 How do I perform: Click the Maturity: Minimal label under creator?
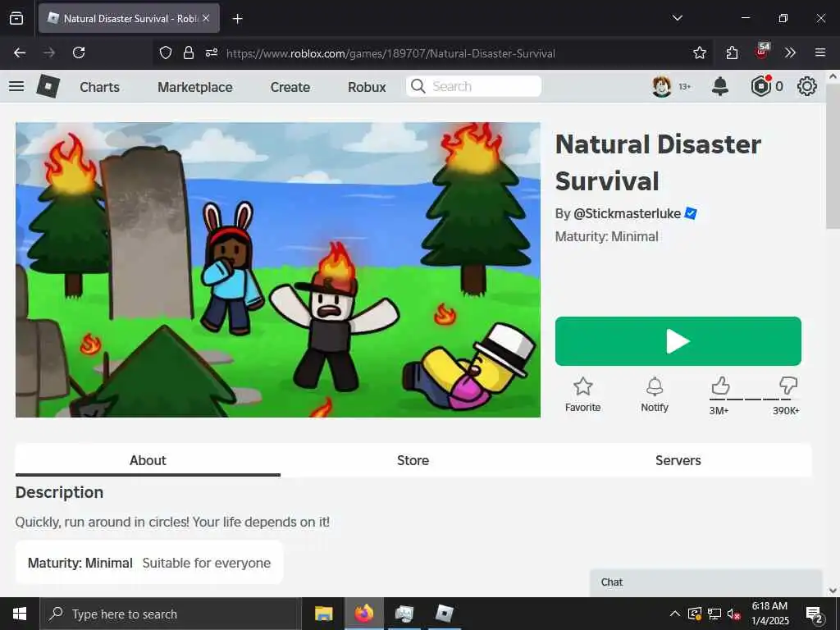[606, 237]
